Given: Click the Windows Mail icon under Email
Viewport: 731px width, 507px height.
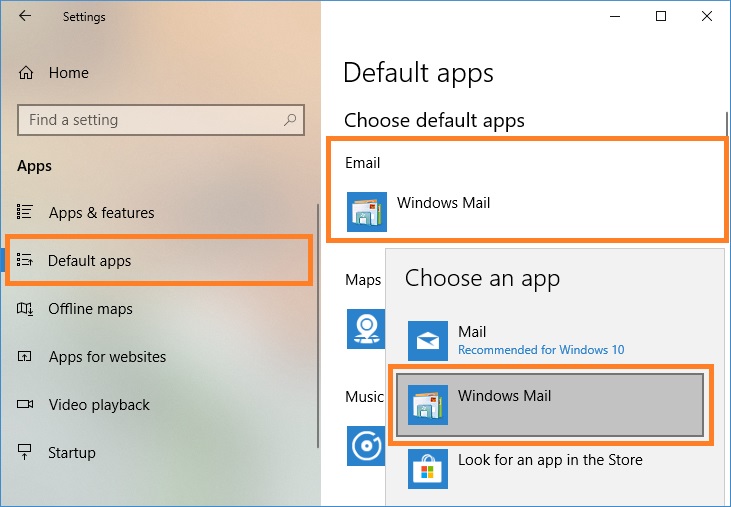Looking at the screenshot, I should (x=366, y=212).
